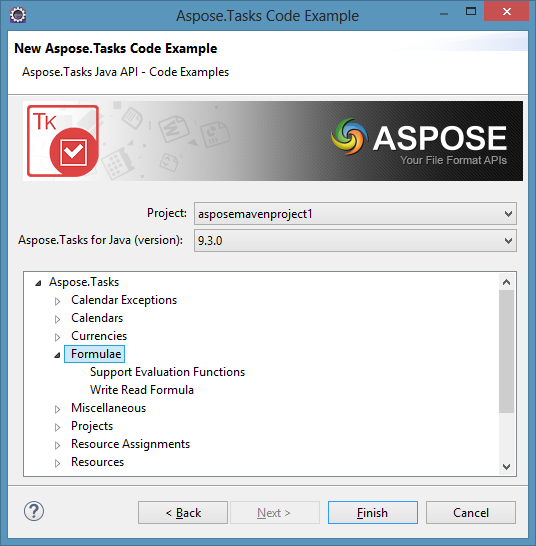This screenshot has height=546, width=536.
Task: Minimize the Aspose.Tasks Code Example window
Action: coord(444,14)
